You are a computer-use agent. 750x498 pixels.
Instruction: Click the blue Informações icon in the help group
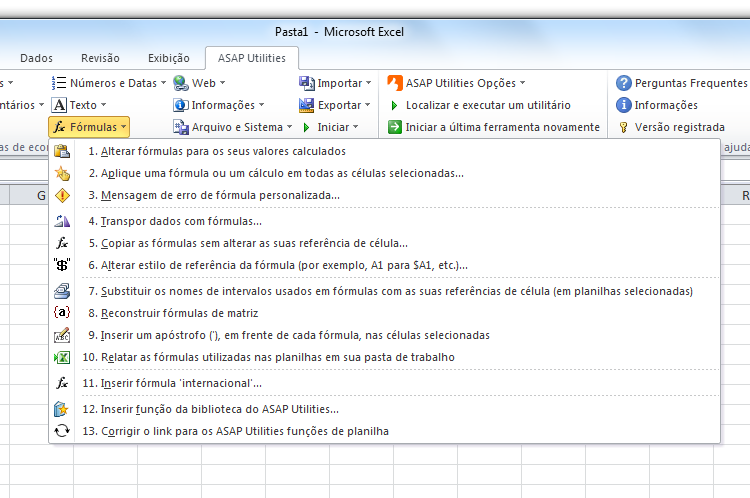tap(623, 105)
